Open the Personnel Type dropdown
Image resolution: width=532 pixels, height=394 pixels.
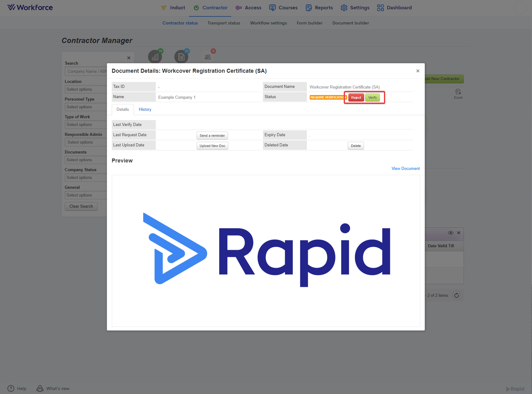[x=86, y=107]
